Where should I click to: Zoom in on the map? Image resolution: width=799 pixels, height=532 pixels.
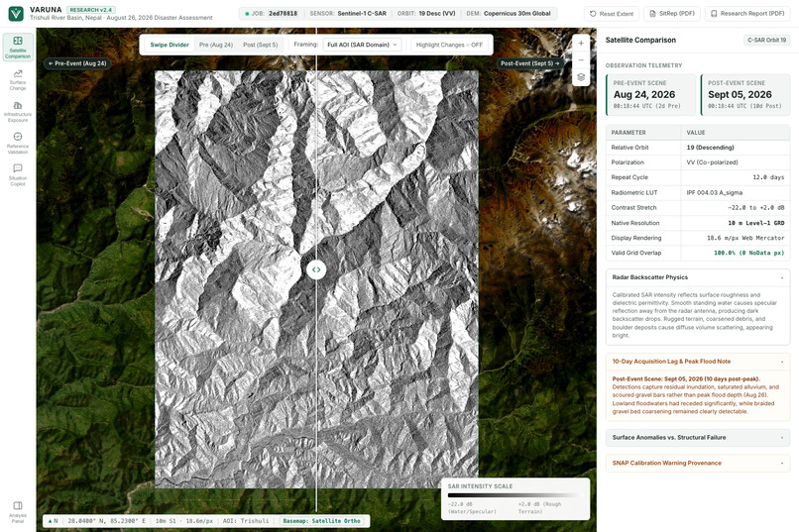tap(581, 44)
